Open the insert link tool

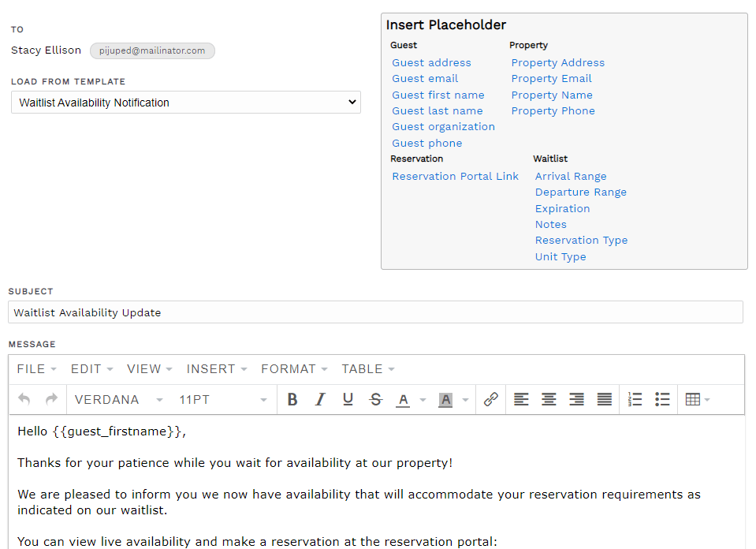click(490, 399)
